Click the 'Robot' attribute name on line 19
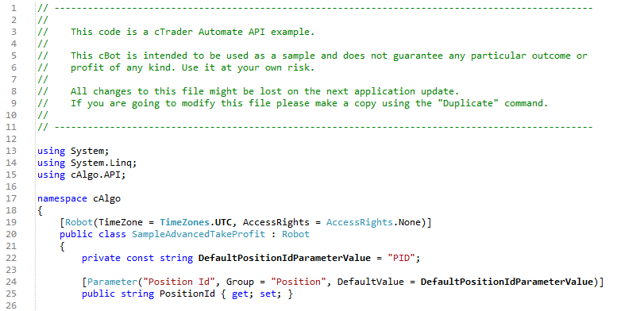This screenshot has width=644, height=311. (79, 222)
